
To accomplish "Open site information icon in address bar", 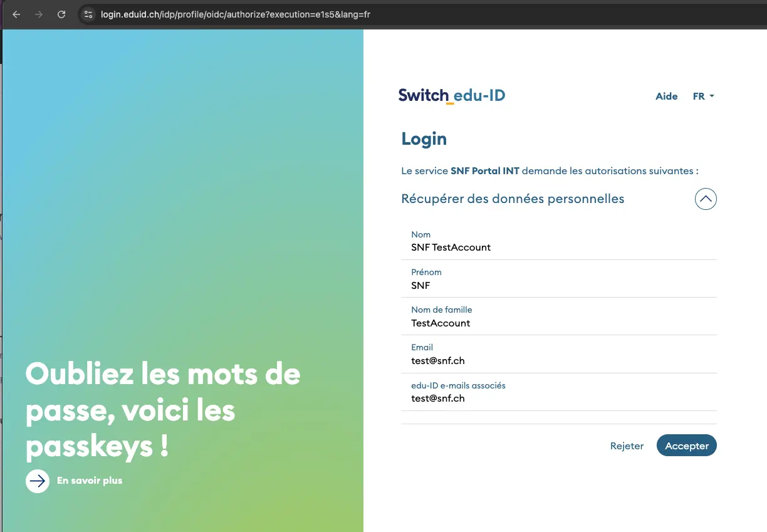I will pyautogui.click(x=88, y=14).
